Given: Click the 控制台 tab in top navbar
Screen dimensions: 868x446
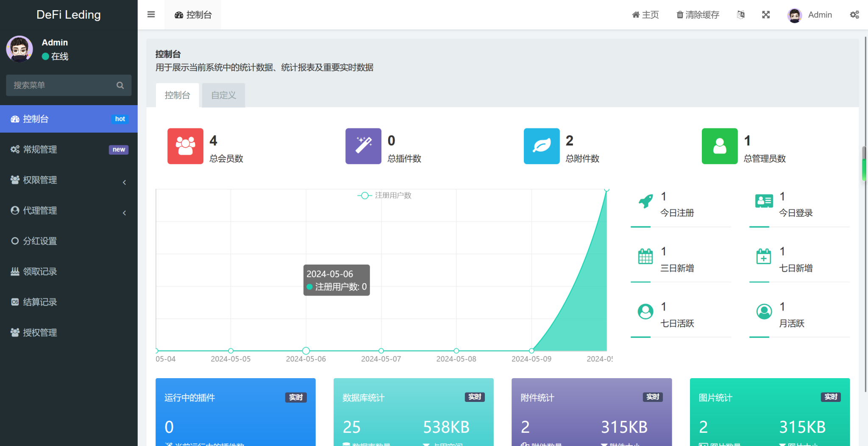Looking at the screenshot, I should click(x=193, y=15).
